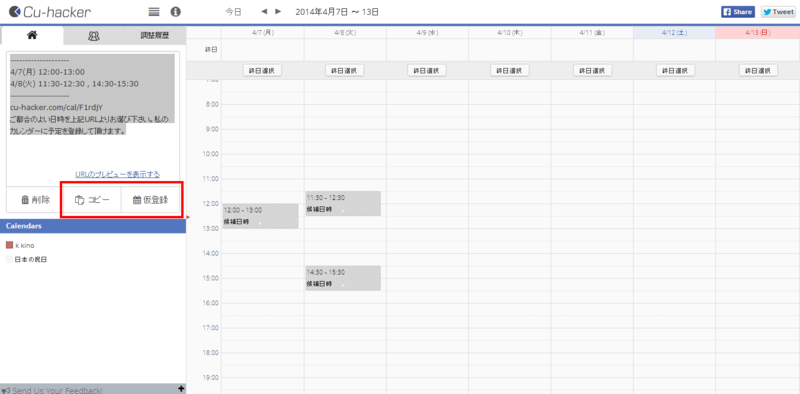The width and height of the screenshot is (800, 394).
Task: Select the 4/11 (金) column header
Action: click(592, 33)
